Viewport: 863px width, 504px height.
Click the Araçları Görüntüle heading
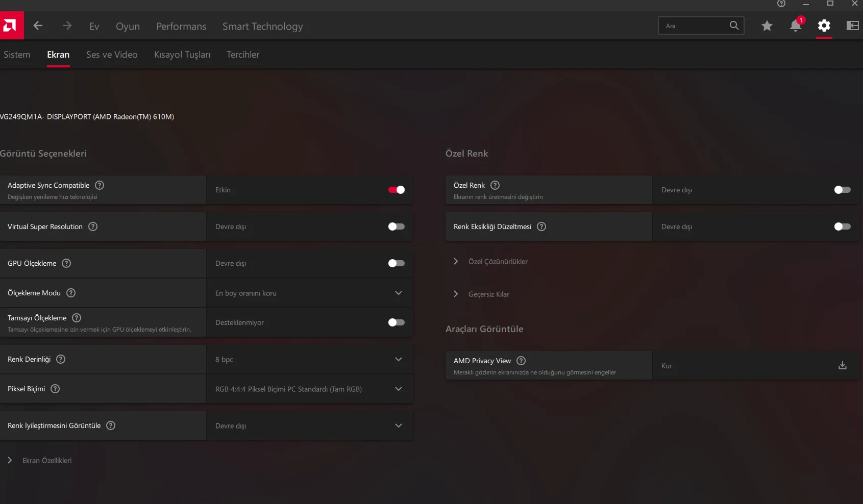[484, 329]
